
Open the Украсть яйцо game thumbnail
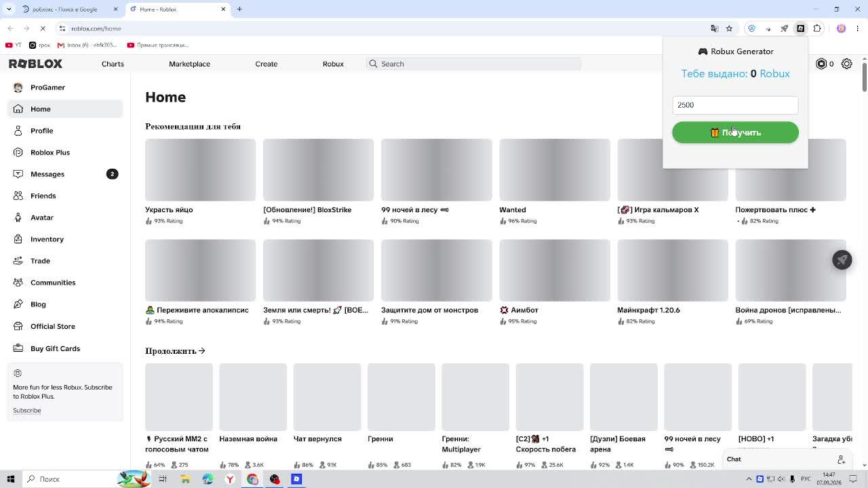200,170
